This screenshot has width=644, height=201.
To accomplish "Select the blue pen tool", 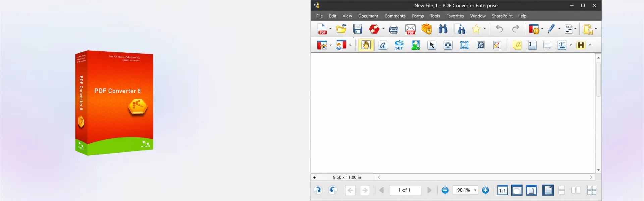I will pos(551,29).
